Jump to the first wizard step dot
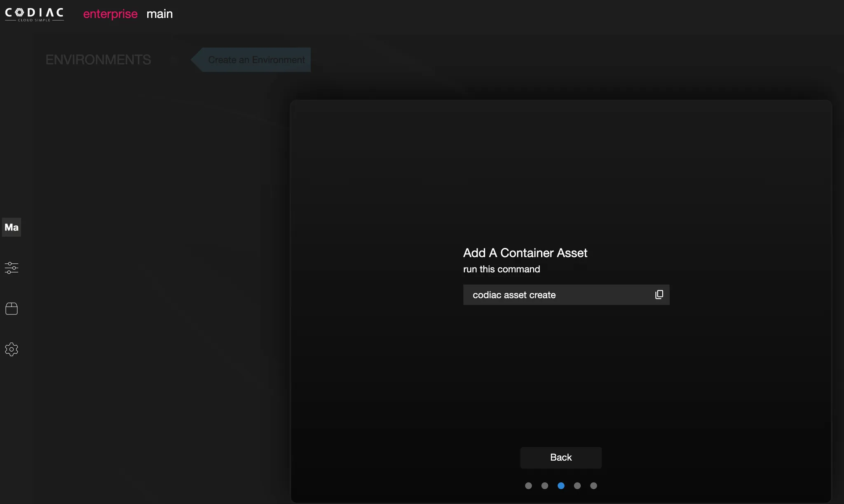Screen dimensions: 844x504 (528, 486)
